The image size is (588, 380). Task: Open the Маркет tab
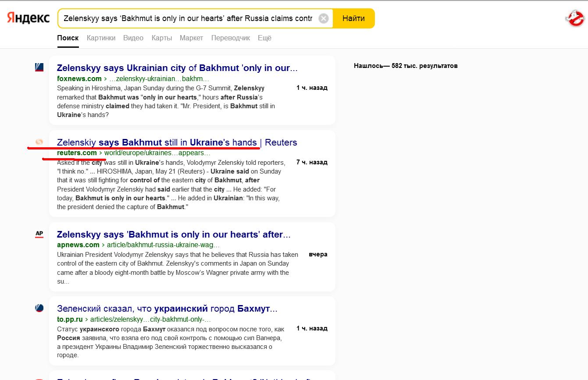click(192, 38)
